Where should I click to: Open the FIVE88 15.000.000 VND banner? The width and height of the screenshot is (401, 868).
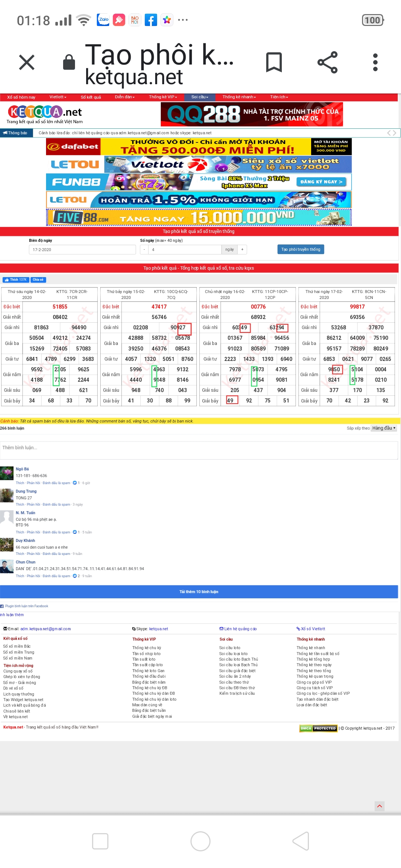click(x=199, y=217)
